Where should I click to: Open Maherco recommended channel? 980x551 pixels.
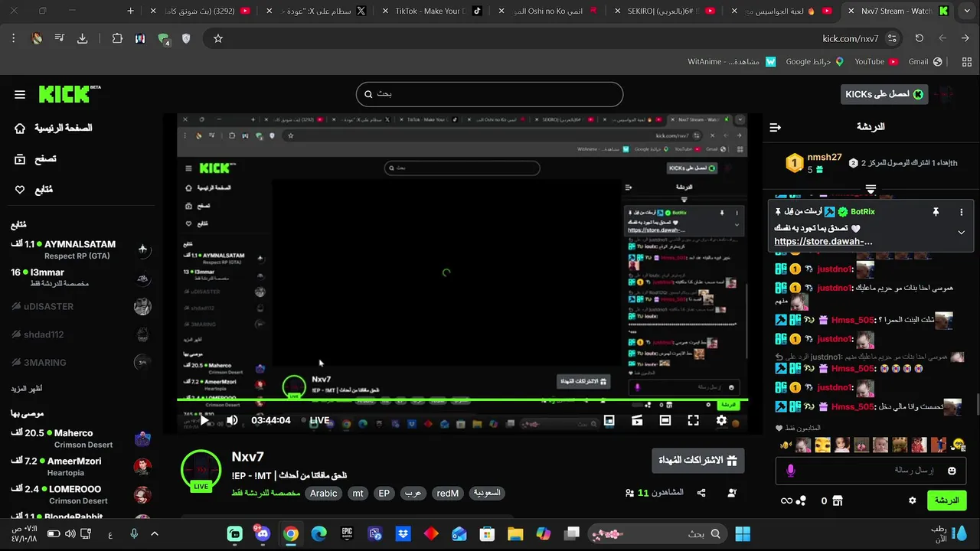click(x=80, y=438)
